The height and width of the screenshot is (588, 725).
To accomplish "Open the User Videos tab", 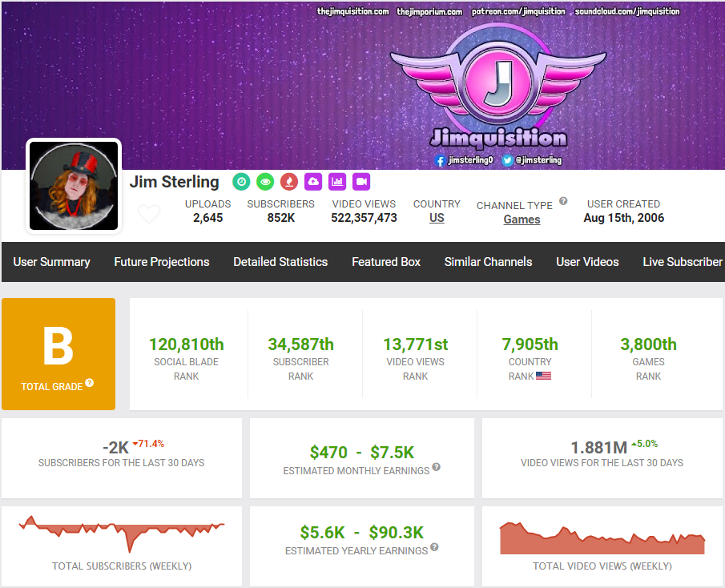I will click(x=587, y=262).
